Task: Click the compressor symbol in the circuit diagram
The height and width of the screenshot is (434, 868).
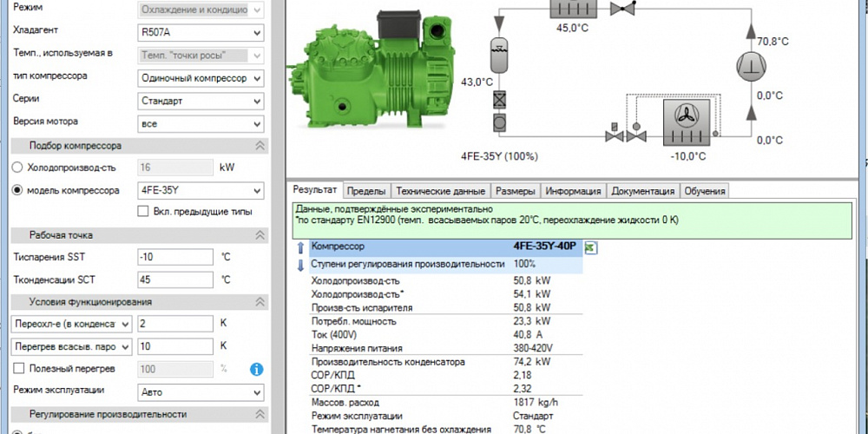Action: (751, 67)
